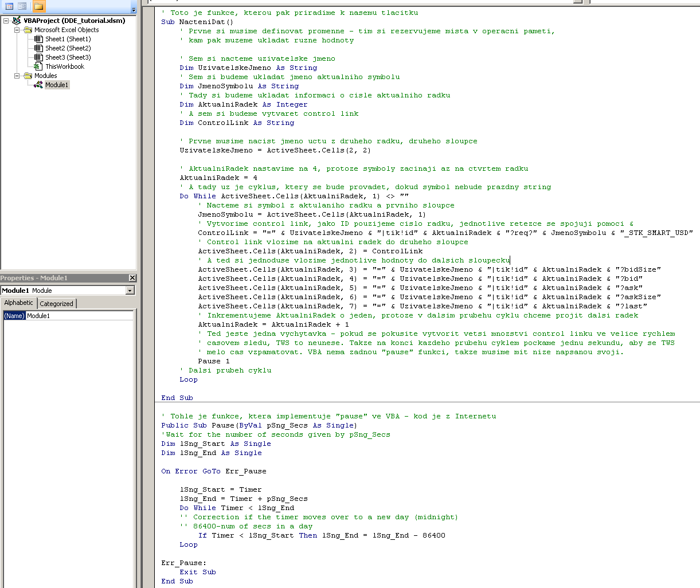Click the View Object icon
The height and width of the screenshot is (588, 700).
click(22, 6)
